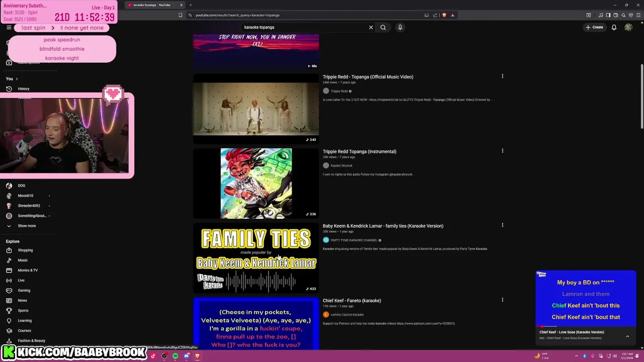Open a new browser tab with plus

[x=191, y=5]
